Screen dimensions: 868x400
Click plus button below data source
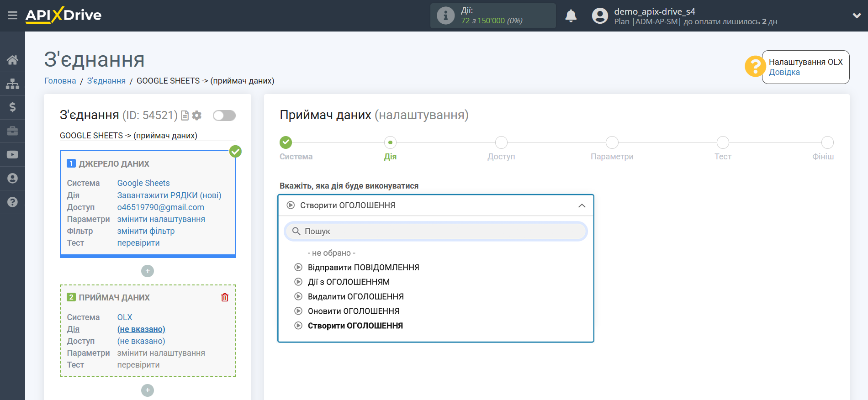coord(148,271)
